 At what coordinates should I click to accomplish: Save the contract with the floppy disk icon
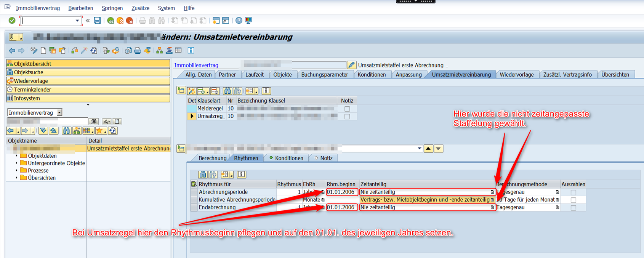pyautogui.click(x=97, y=21)
